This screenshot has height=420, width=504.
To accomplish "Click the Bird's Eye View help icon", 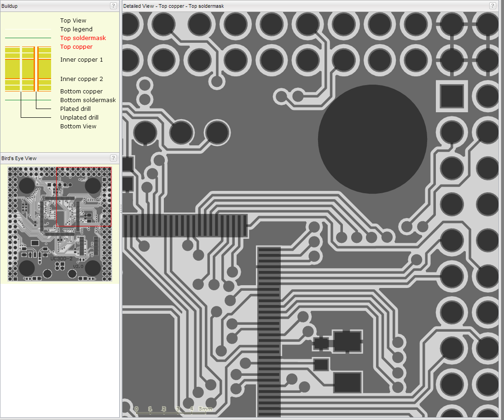I will [x=113, y=158].
